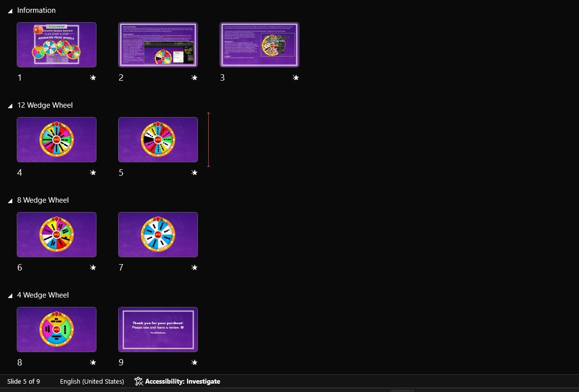
Task: Select the pink wheel slide 6 thumbnail
Action: tap(57, 235)
